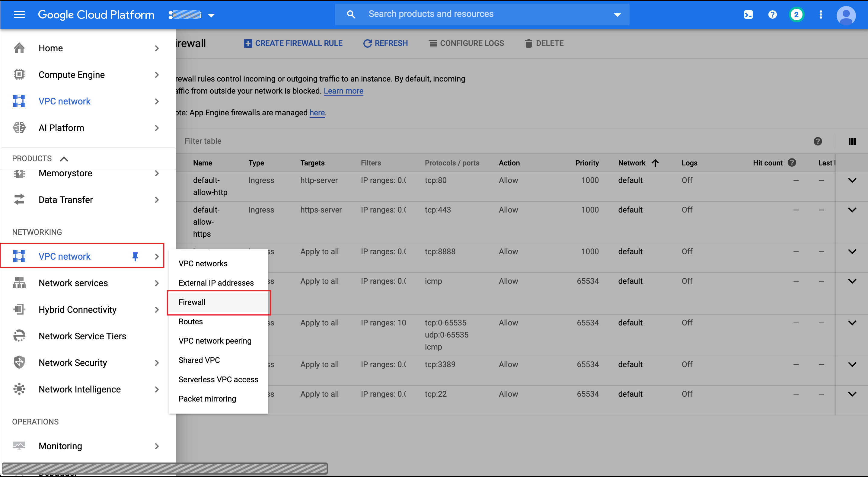Image resolution: width=868 pixels, height=477 pixels.
Task: Open the help question mark icon in header
Action: coord(772,14)
